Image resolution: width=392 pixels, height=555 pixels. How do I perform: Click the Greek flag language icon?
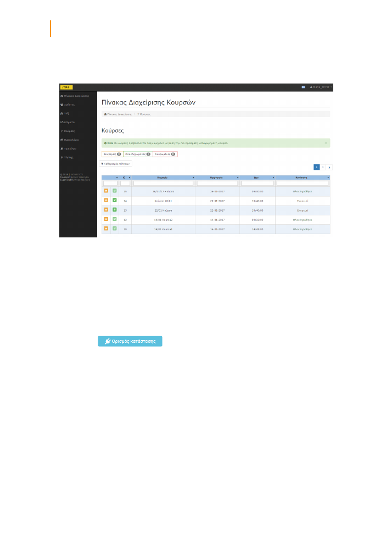pyautogui.click(x=303, y=87)
